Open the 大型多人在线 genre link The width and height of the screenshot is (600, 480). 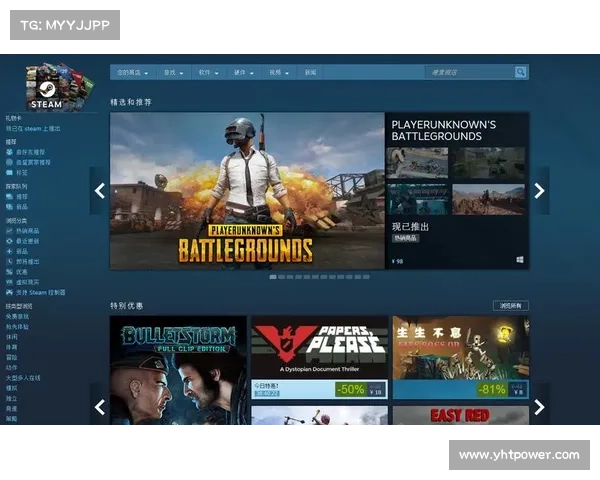23,378
